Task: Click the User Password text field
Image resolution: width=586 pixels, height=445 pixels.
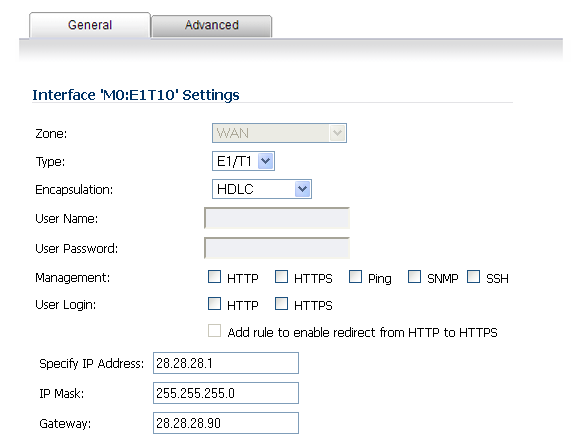Action: coord(277,248)
